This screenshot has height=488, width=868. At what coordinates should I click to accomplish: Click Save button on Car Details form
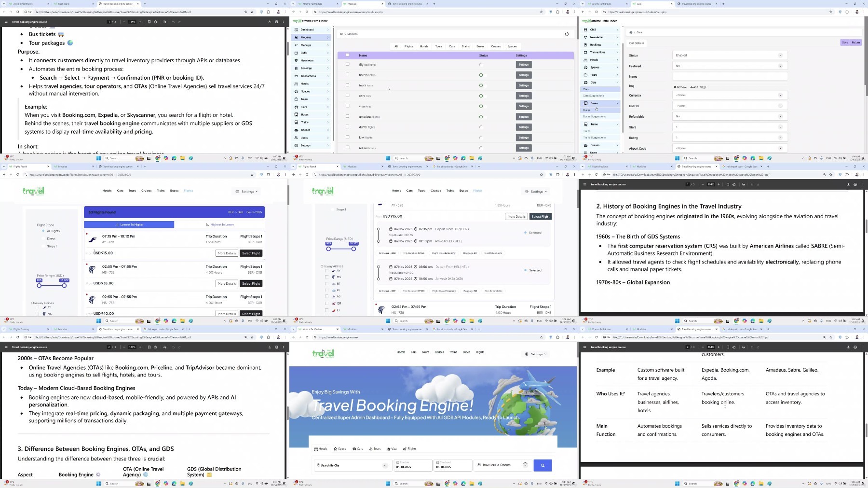pyautogui.click(x=845, y=42)
